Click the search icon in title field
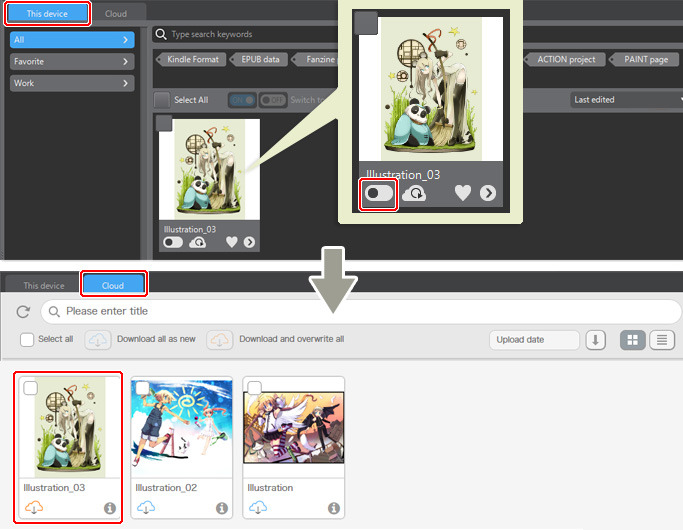The image size is (683, 530). [54, 311]
